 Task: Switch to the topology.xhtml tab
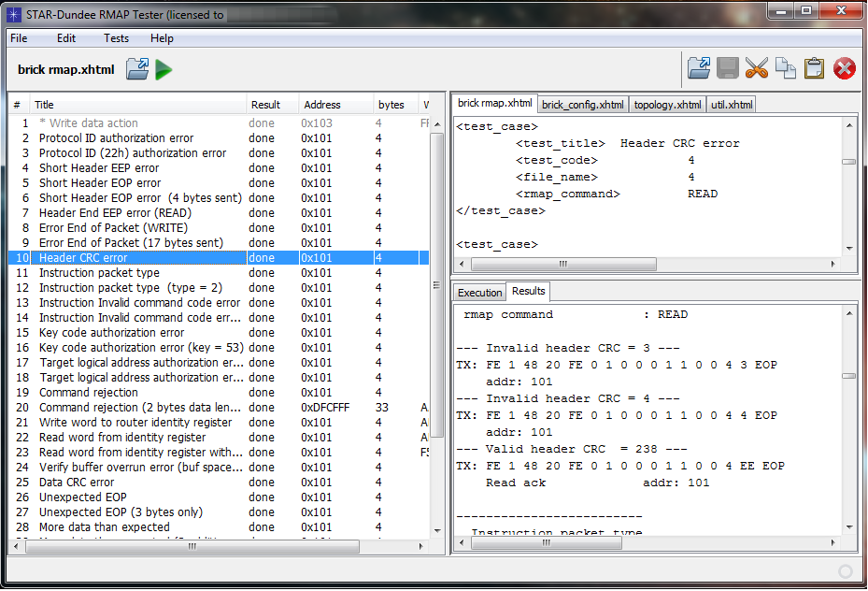[x=667, y=105]
